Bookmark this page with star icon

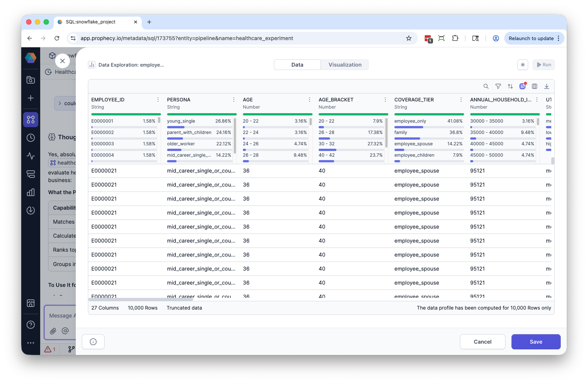pos(409,38)
